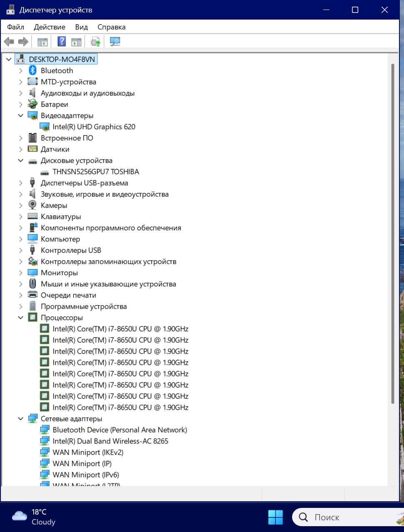
Task: Expand the Контроллеры USB category chevron
Action: (20, 250)
